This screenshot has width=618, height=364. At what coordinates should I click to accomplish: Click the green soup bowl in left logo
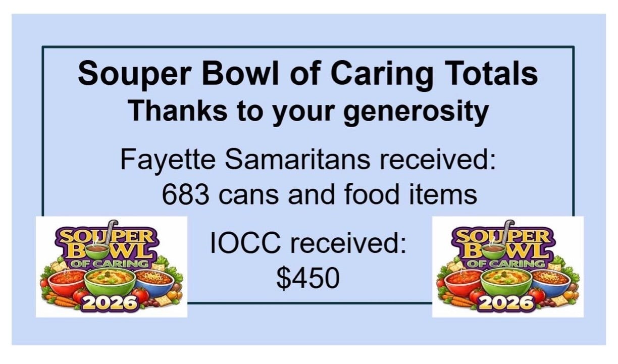point(111,282)
